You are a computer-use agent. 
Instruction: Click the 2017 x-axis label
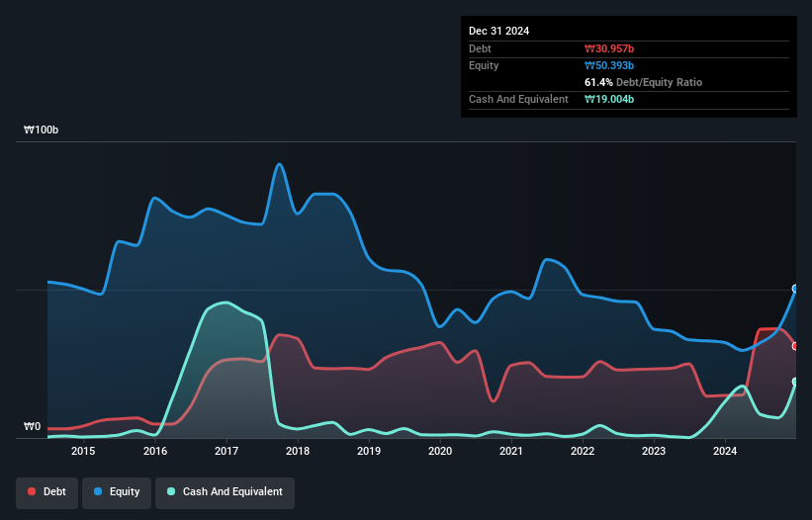point(226,451)
